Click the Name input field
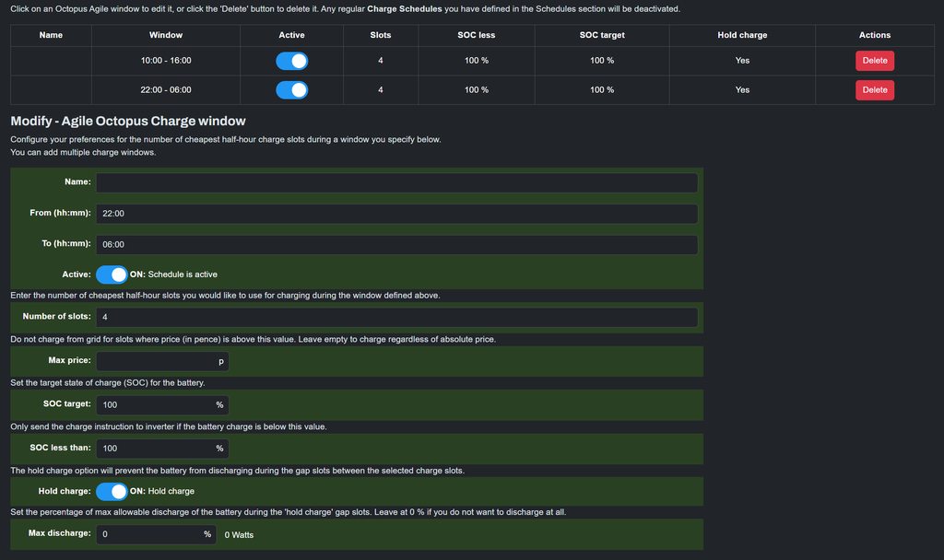 click(396, 182)
